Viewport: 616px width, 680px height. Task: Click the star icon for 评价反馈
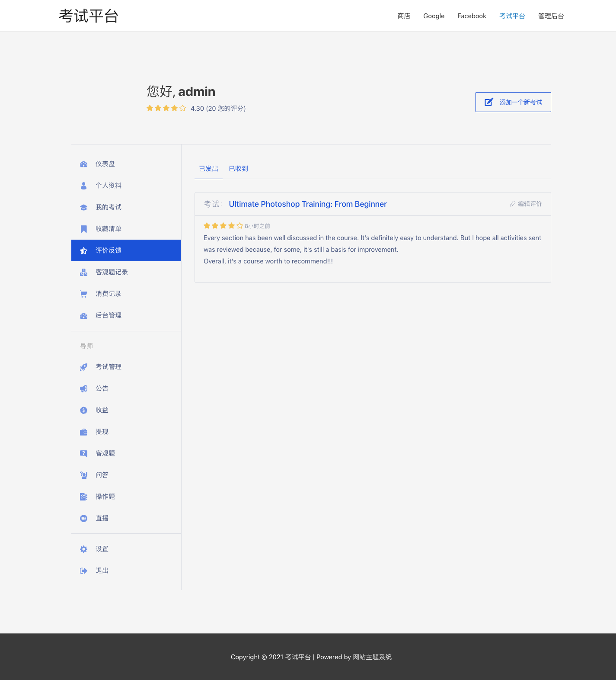tap(84, 250)
